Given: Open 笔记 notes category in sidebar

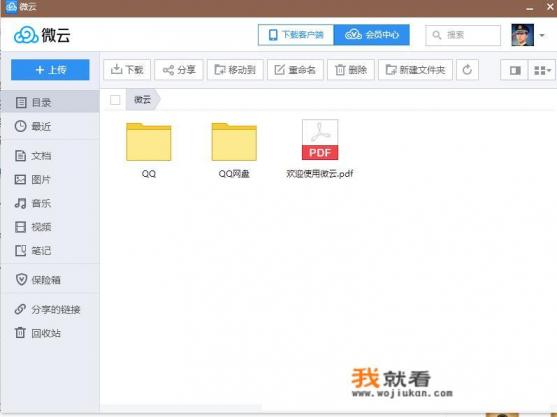Looking at the screenshot, I should [x=50, y=250].
